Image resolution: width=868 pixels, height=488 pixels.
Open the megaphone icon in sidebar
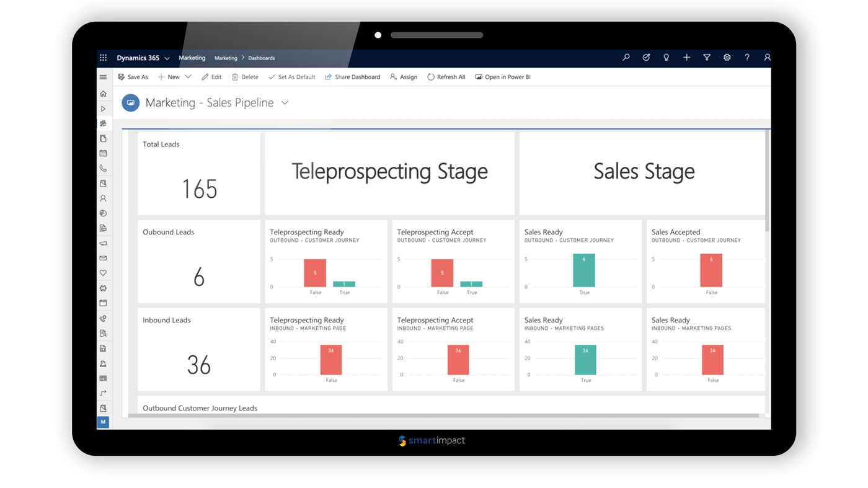[x=103, y=243]
